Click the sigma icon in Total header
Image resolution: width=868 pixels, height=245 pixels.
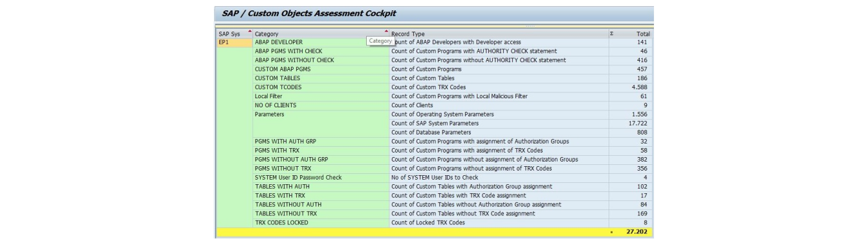click(612, 34)
